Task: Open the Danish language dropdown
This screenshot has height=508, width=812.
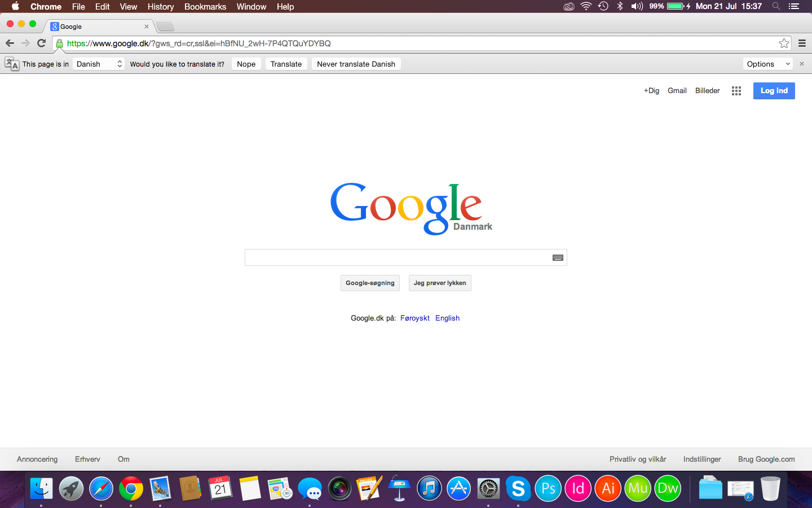Action: (x=99, y=64)
